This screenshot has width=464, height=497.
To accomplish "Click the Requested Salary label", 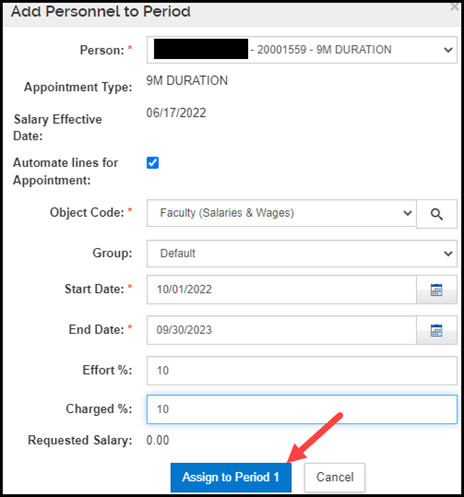I will (x=80, y=440).
